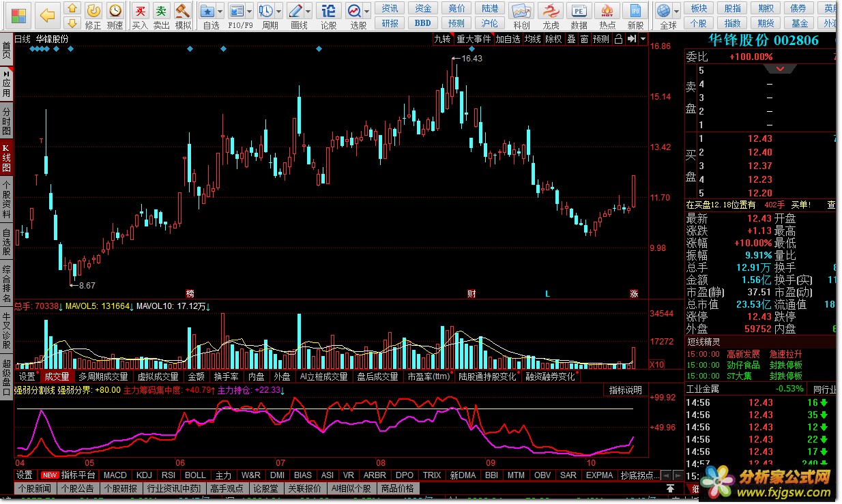Click the colorful home squares icon
This screenshot has height=504, width=842.
18,15
